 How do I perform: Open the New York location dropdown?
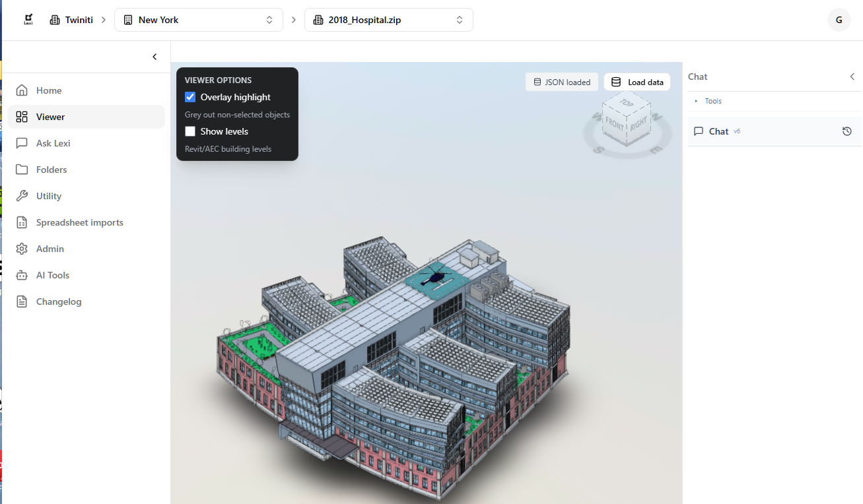point(198,20)
